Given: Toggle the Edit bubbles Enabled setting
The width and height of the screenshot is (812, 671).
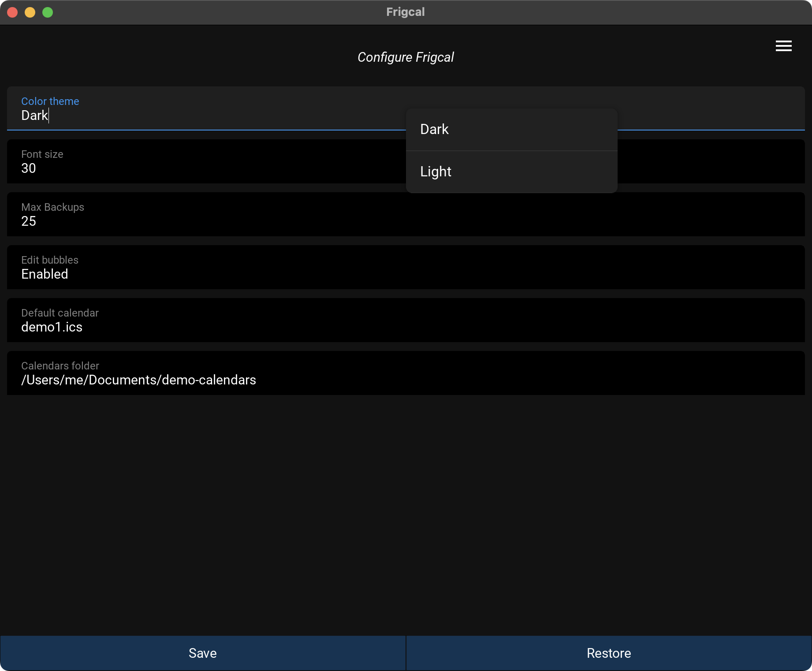Looking at the screenshot, I should 45,274.
